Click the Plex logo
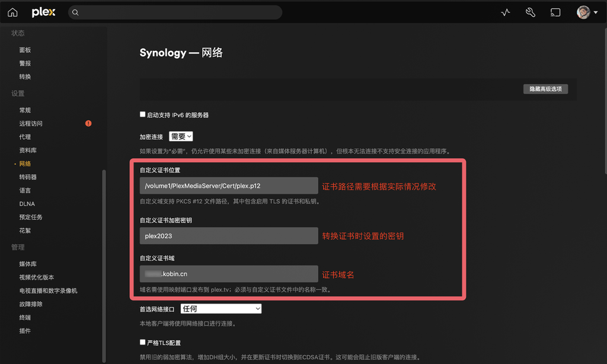The width and height of the screenshot is (607, 364). pos(43,12)
